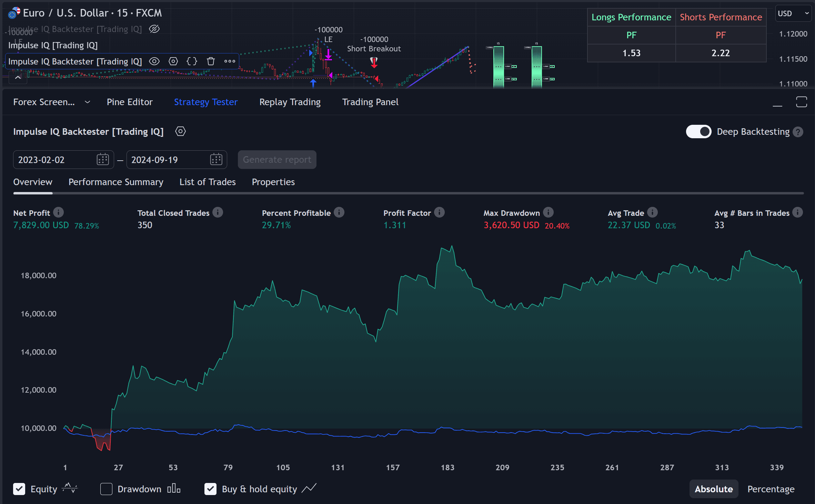Open more options three-dots in legend

(x=230, y=61)
